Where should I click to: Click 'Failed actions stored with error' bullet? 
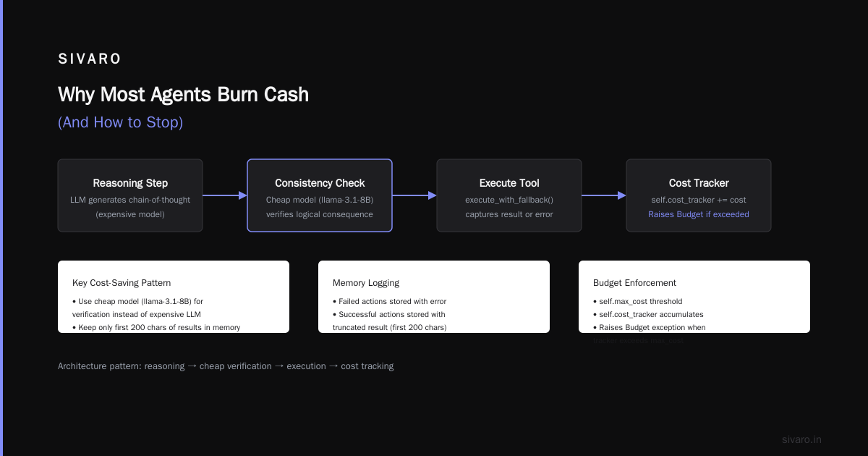point(389,301)
